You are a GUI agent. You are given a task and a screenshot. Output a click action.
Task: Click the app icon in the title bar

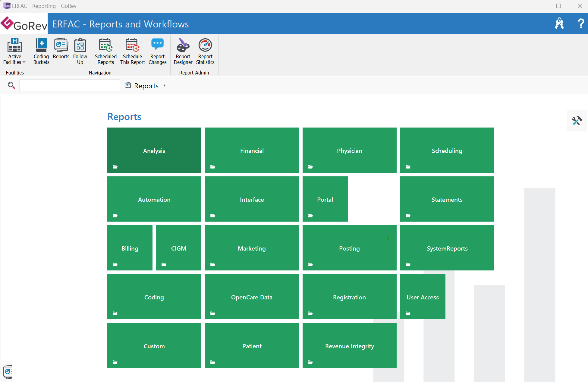coord(7,6)
